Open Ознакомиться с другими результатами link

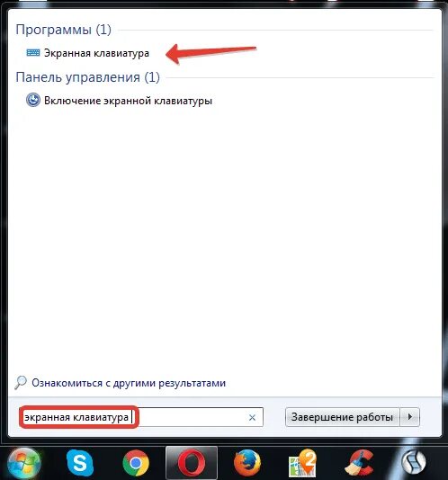coord(129,383)
